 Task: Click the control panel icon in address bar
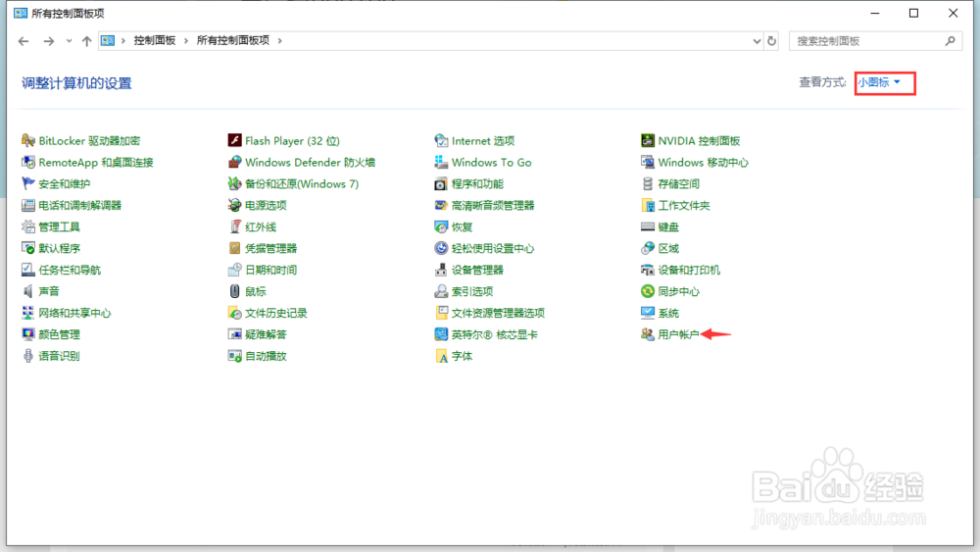tap(108, 40)
